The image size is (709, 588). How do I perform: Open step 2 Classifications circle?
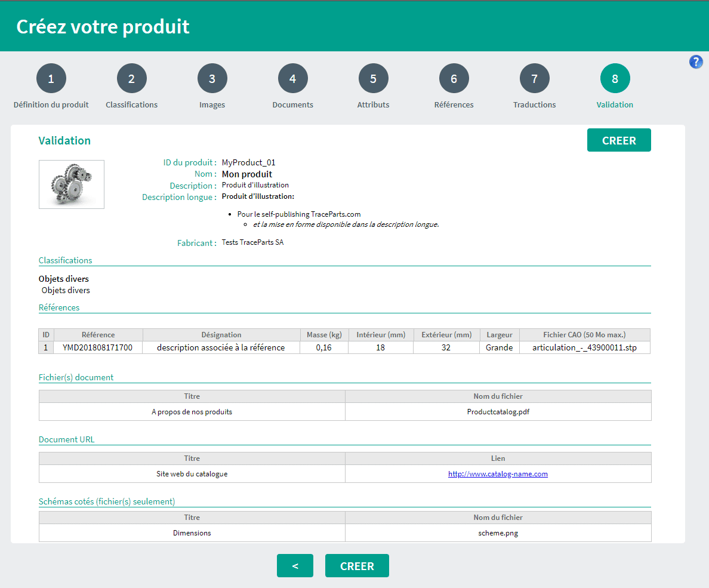132,79
